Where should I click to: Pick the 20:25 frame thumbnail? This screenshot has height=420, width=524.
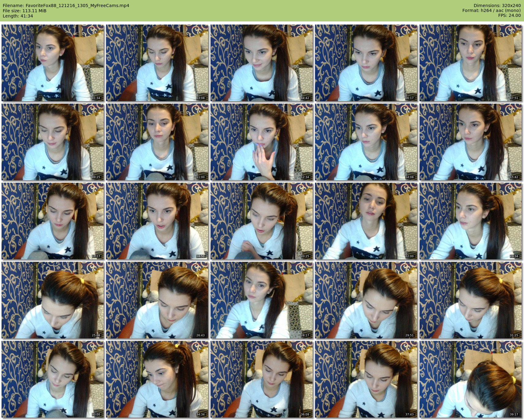click(x=262, y=221)
